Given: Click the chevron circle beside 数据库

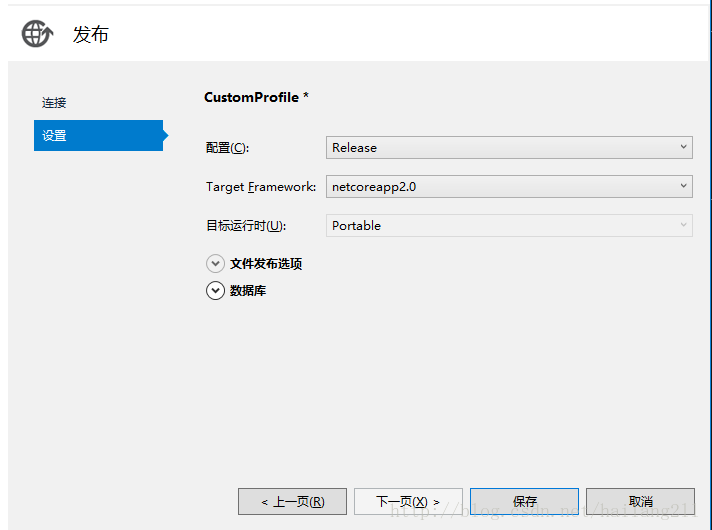Looking at the screenshot, I should (215, 291).
